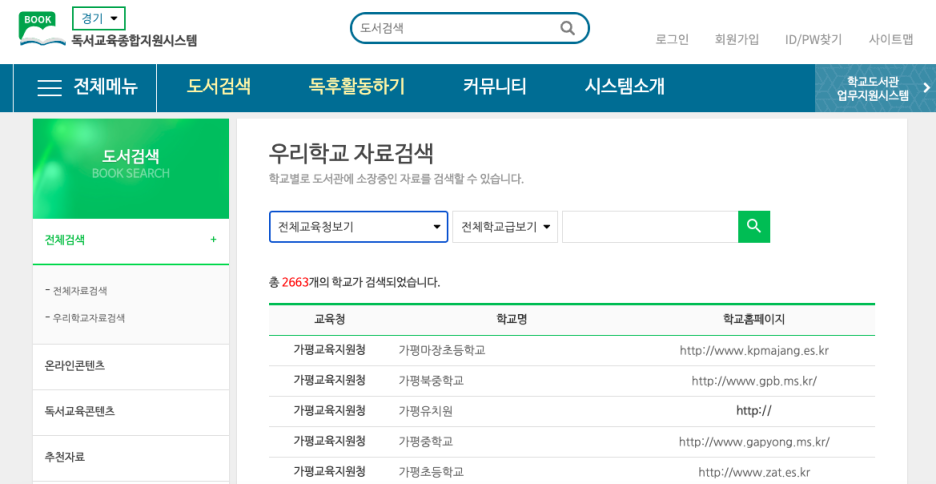The image size is (936, 484).
Task: Click the http:// link for 가평유치원
Action: tap(754, 411)
